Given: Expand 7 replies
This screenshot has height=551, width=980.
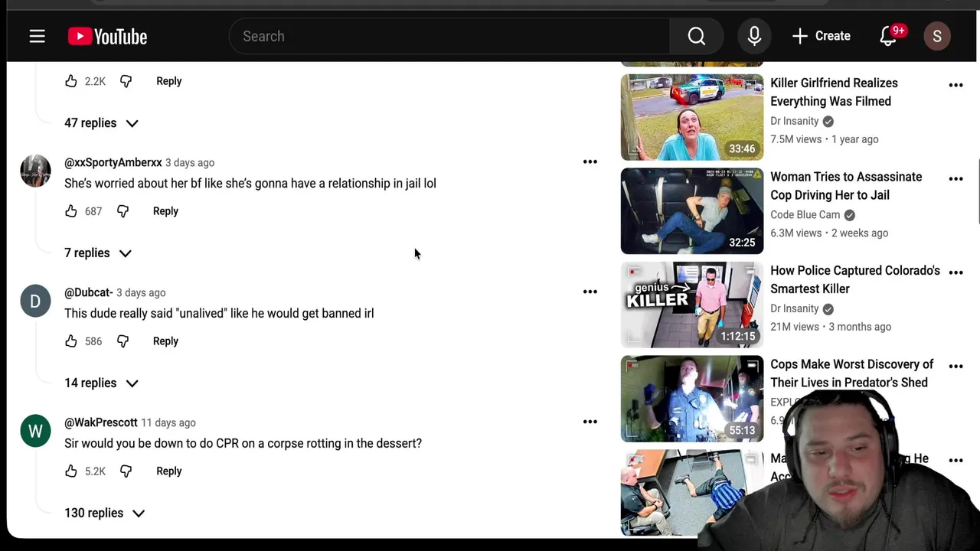Looking at the screenshot, I should click(98, 253).
